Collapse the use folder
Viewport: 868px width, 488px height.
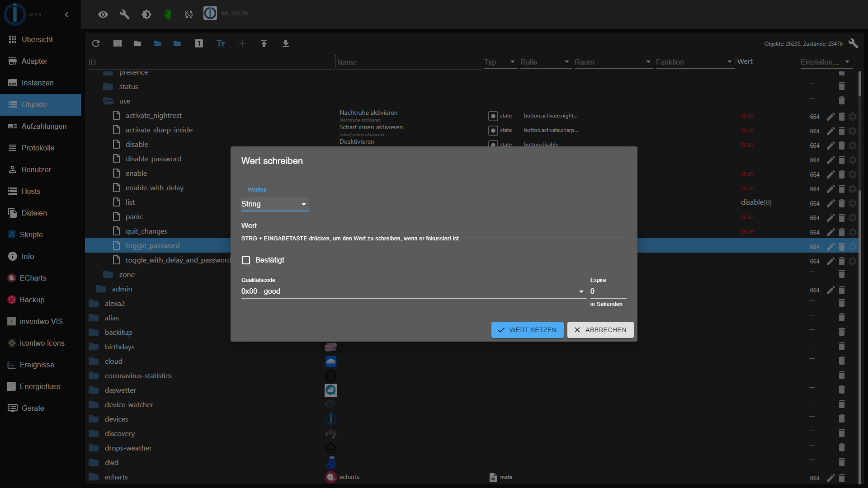(x=108, y=101)
